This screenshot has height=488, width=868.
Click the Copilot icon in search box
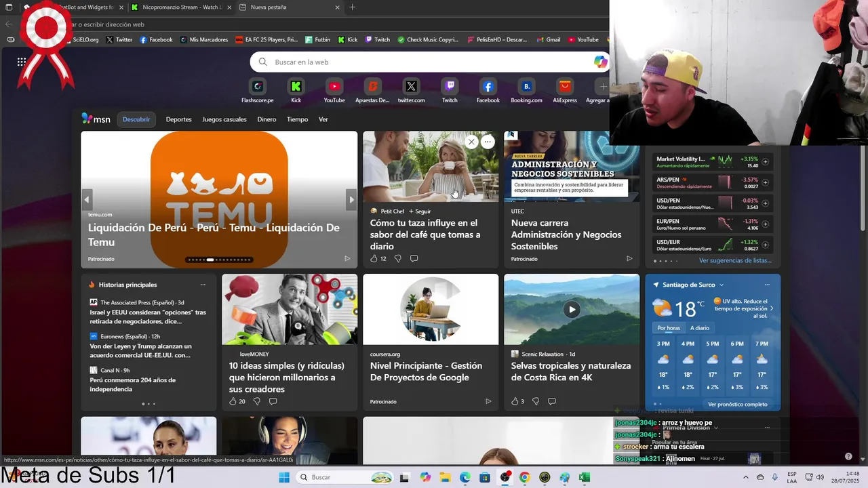(x=600, y=62)
